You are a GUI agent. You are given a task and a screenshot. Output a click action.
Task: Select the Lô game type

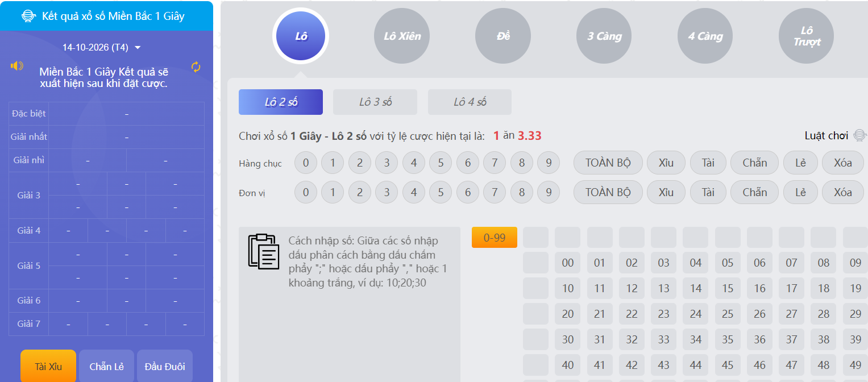(301, 36)
